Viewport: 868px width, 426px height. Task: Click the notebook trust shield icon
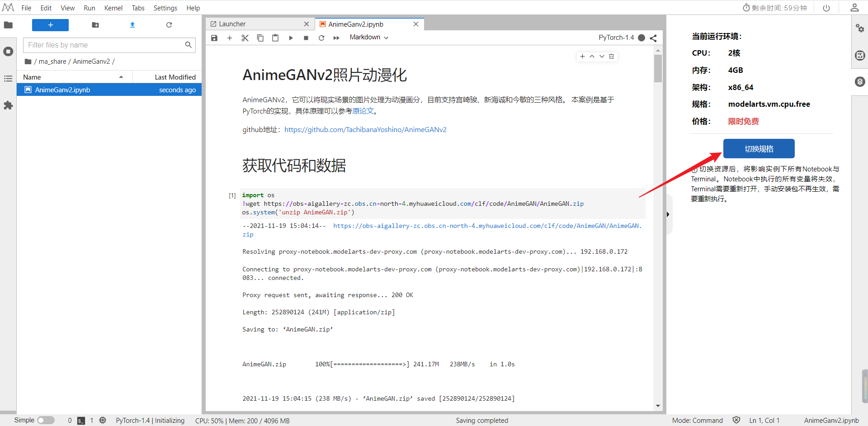736,420
